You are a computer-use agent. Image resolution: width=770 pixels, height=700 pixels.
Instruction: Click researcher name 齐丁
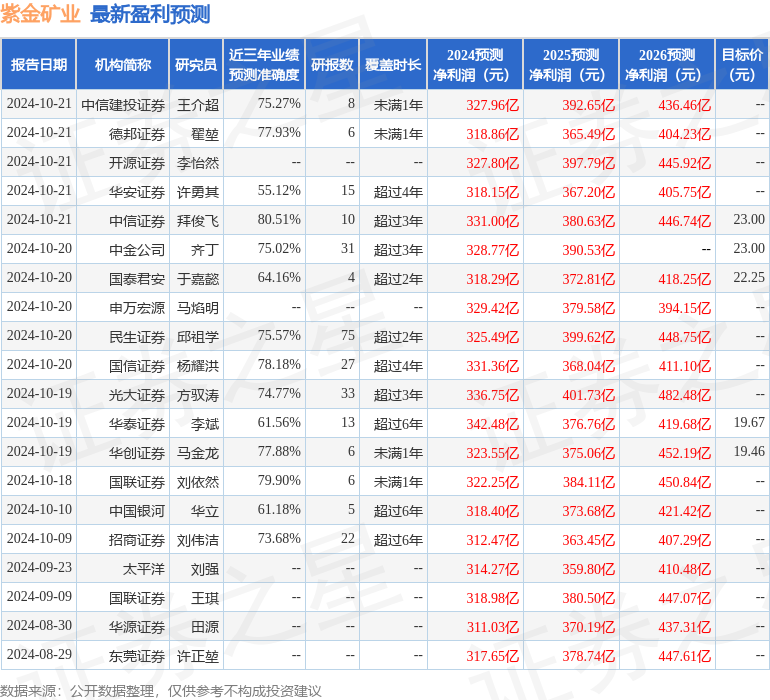coord(205,250)
